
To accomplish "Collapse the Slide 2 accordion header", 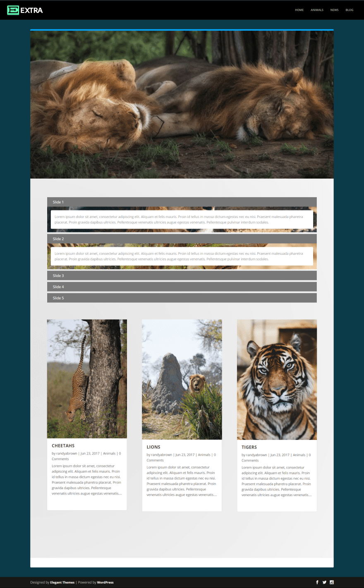I will point(182,239).
